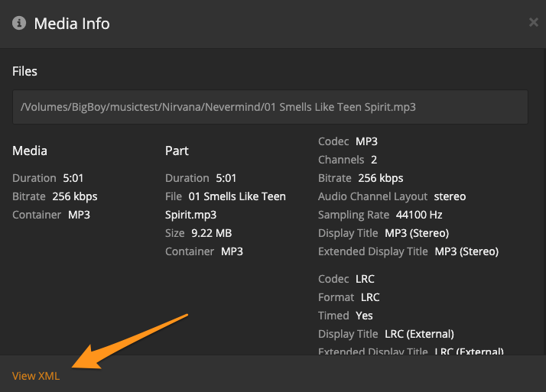
Task: Open the View XML link
Action: (36, 376)
